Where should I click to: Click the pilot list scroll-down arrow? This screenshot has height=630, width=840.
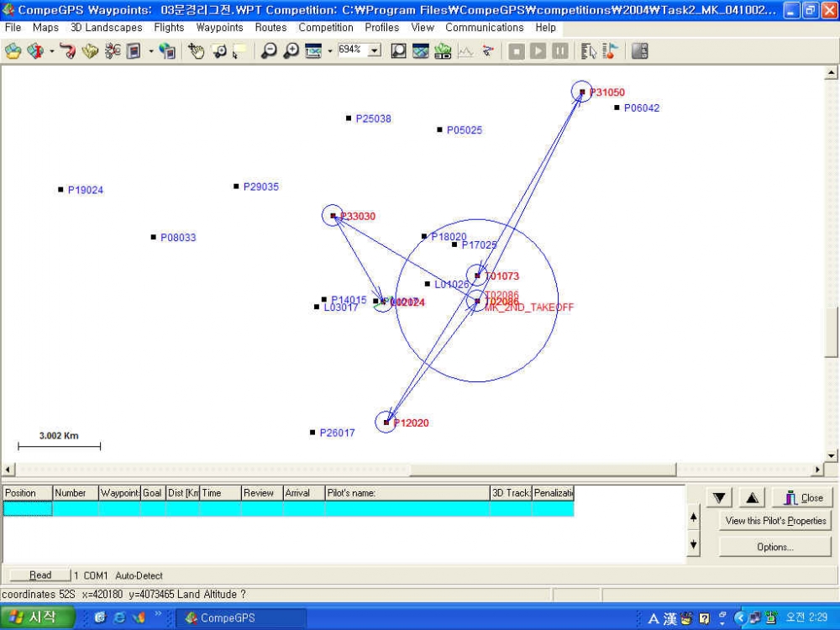(x=694, y=544)
